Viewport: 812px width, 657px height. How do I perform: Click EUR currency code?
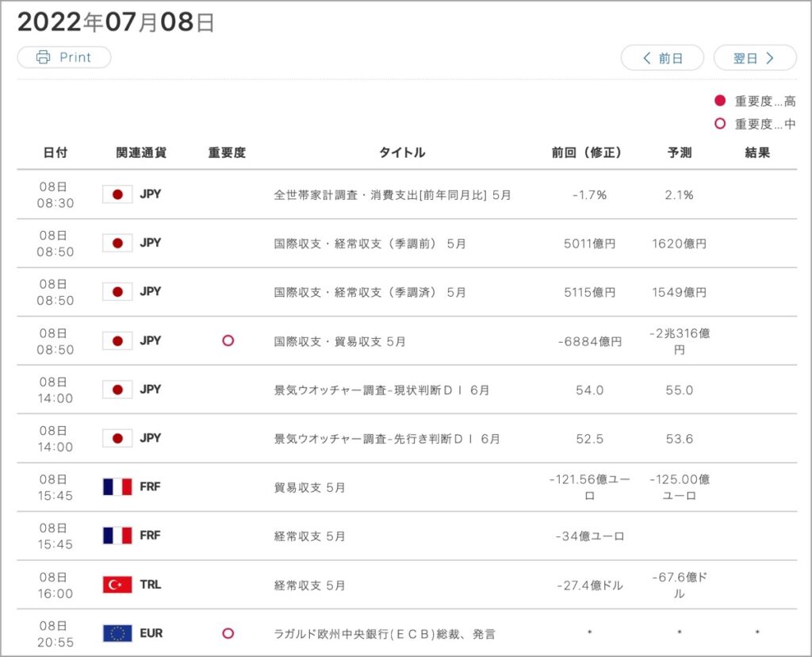point(151,633)
